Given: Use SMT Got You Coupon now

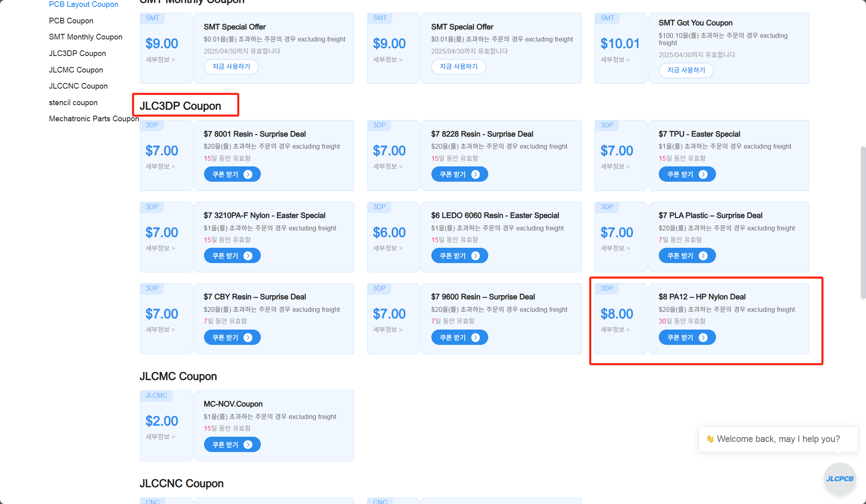Looking at the screenshot, I should pyautogui.click(x=686, y=70).
